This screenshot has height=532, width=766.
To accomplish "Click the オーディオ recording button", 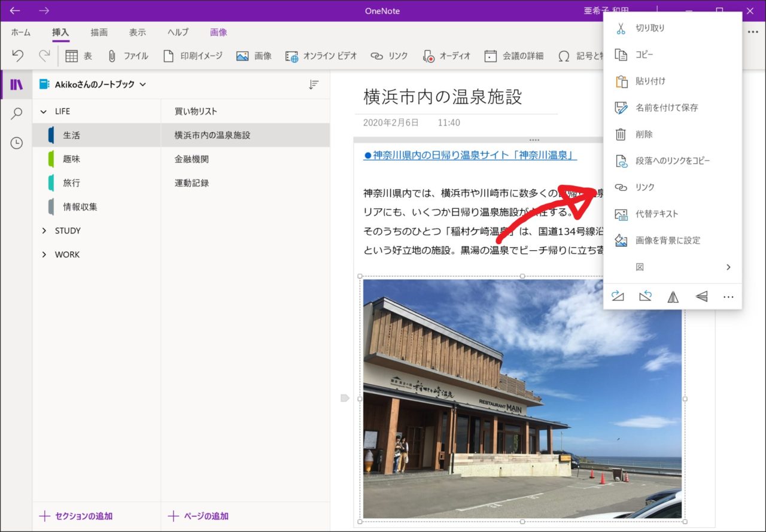I will [x=446, y=56].
